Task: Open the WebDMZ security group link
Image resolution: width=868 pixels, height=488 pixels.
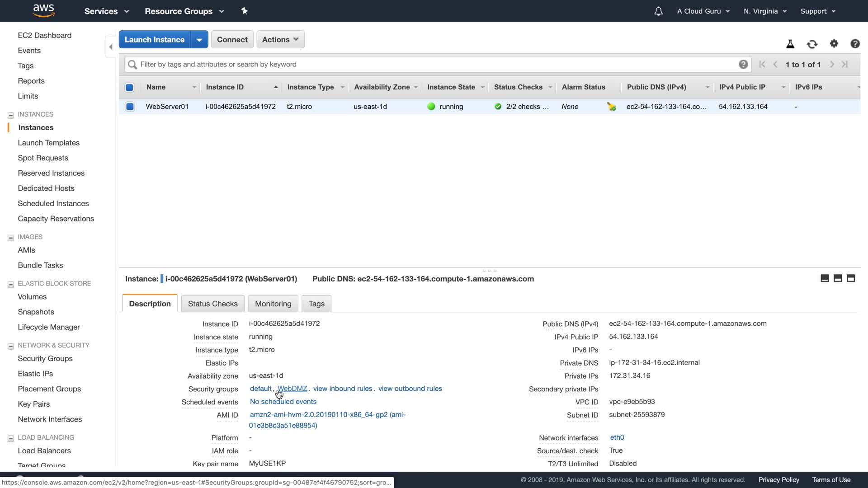Action: pyautogui.click(x=292, y=389)
